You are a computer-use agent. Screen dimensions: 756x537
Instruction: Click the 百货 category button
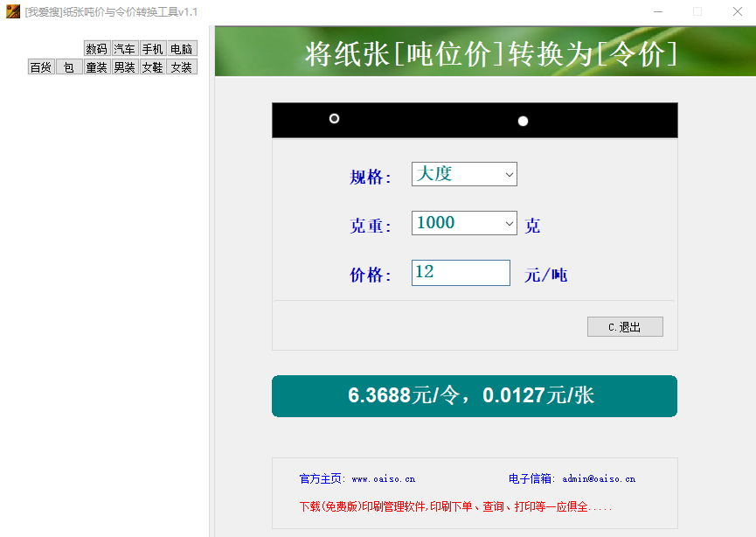coord(41,67)
